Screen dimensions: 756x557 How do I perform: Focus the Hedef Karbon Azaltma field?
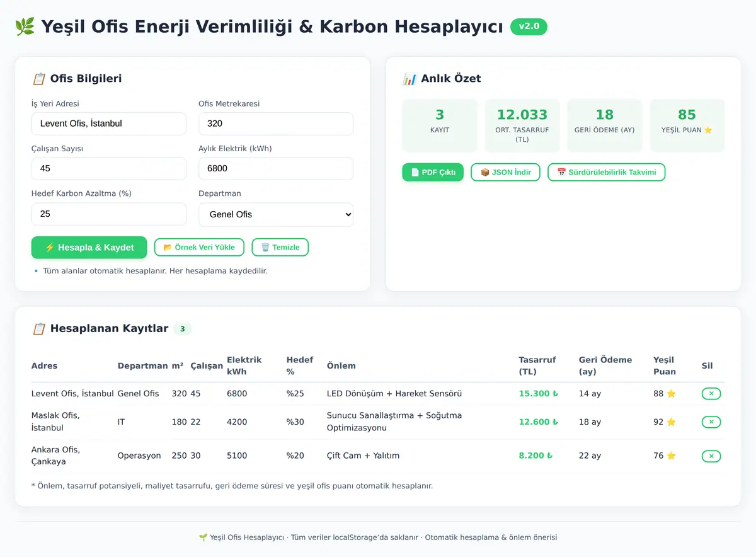click(x=109, y=214)
